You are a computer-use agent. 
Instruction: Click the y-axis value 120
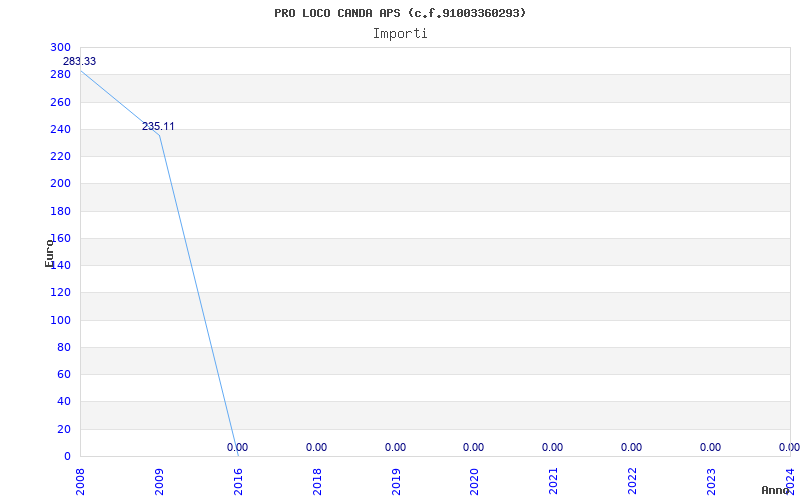(x=61, y=293)
